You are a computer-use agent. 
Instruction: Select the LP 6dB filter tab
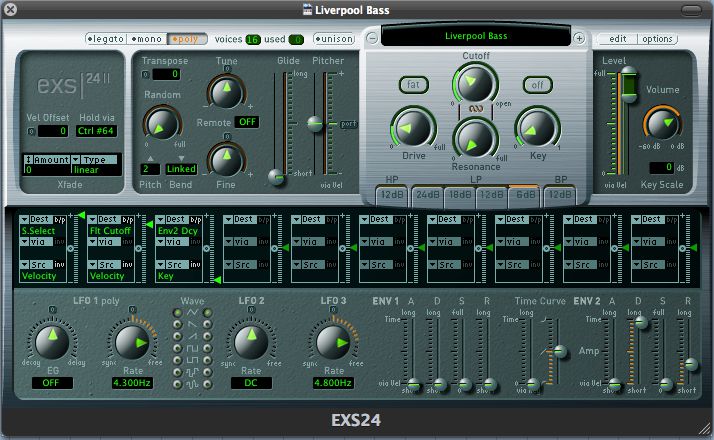(525, 194)
